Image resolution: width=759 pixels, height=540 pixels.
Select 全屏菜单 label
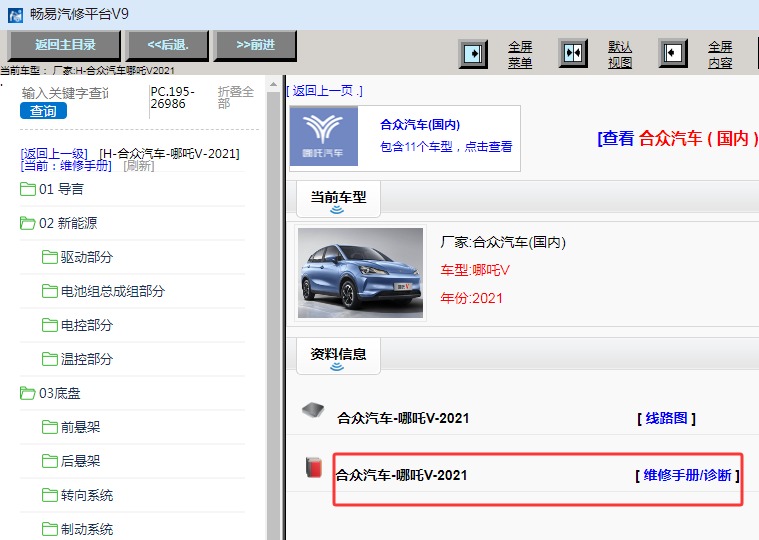[520, 54]
